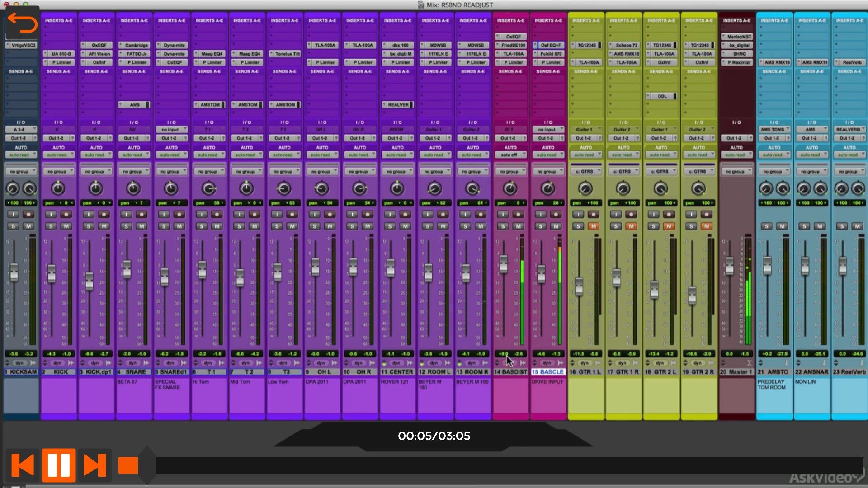Open the Cambridge insert on SNARE track
Viewport: 868px width, 488px height.
pos(134,45)
